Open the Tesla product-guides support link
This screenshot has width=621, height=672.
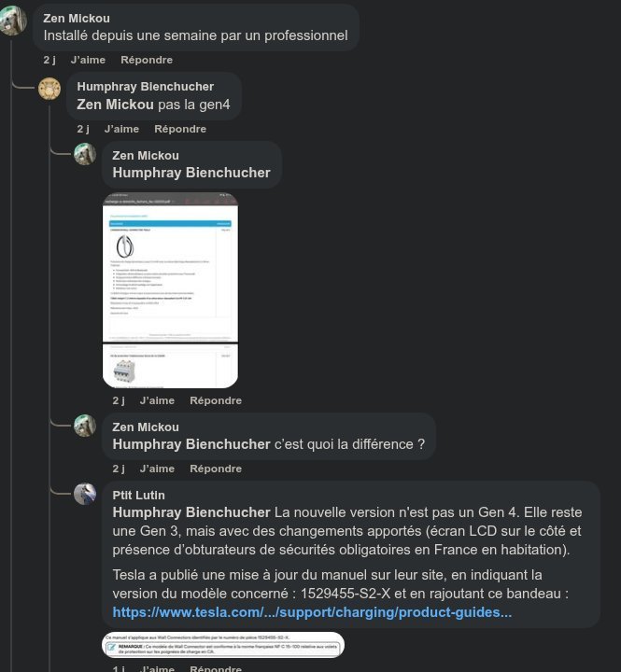click(312, 612)
